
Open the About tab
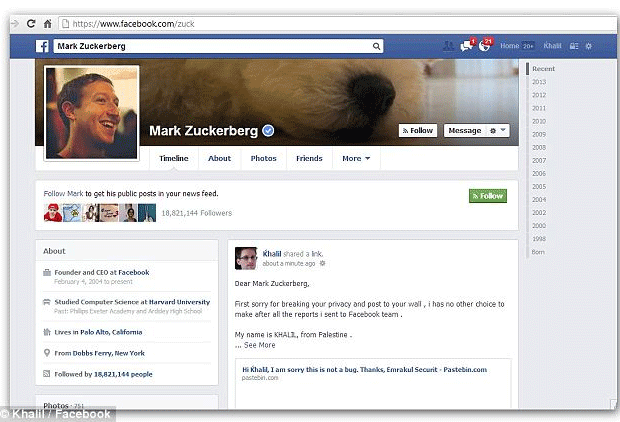click(219, 158)
